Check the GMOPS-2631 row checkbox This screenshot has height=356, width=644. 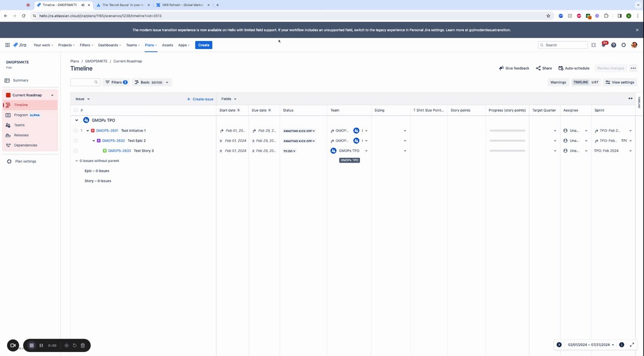(76, 131)
